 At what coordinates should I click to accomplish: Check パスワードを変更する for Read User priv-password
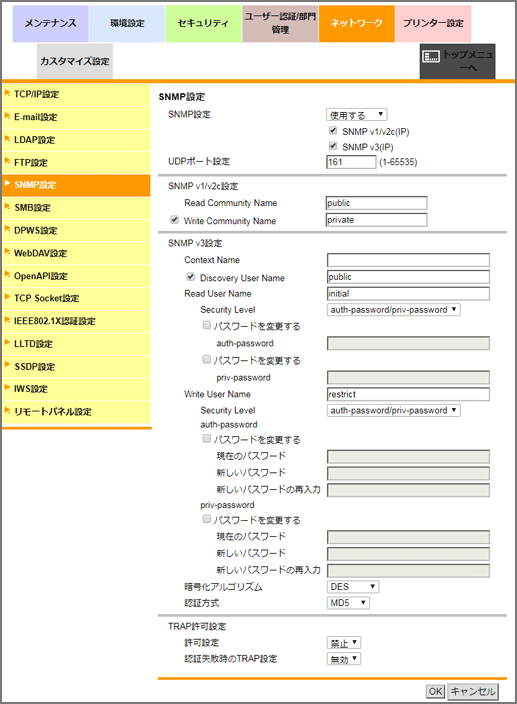point(207,359)
